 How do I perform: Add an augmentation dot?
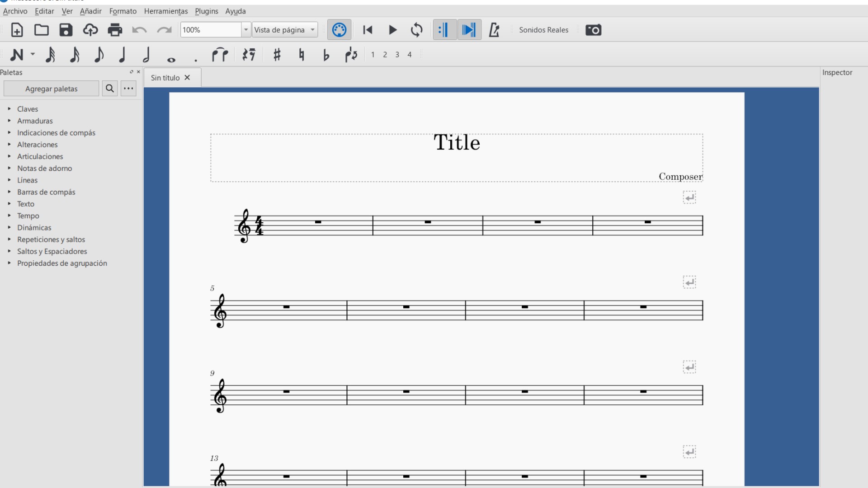pyautogui.click(x=195, y=56)
